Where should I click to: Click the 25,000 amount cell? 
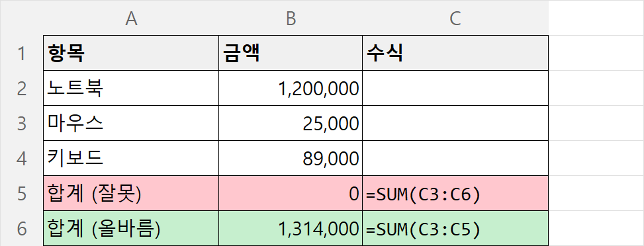291,123
